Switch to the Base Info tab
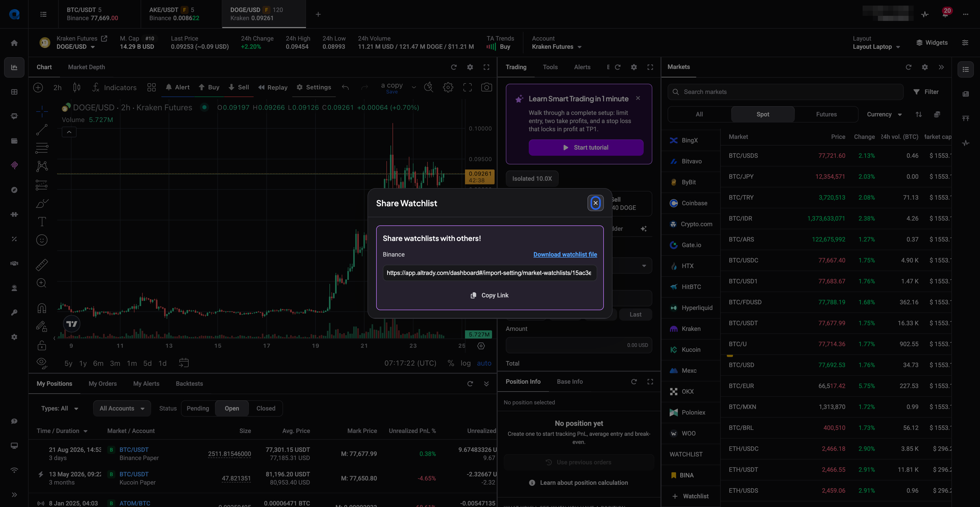 tap(570, 382)
